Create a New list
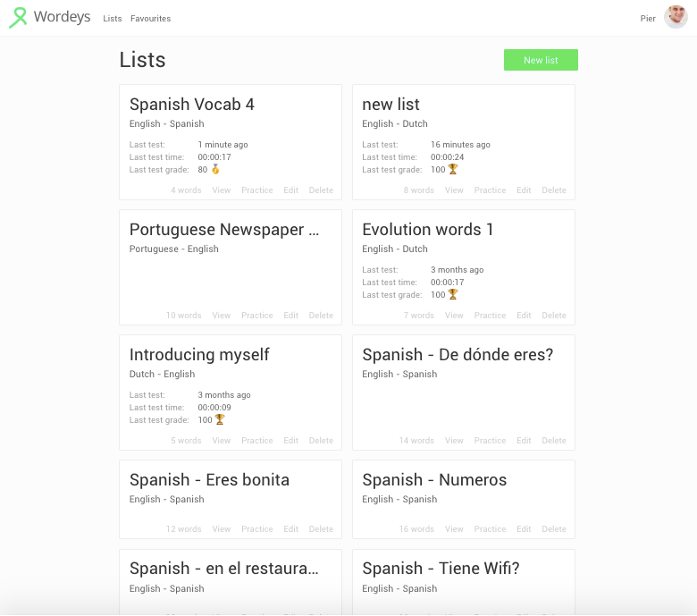This screenshot has height=616, width=697. tap(541, 60)
